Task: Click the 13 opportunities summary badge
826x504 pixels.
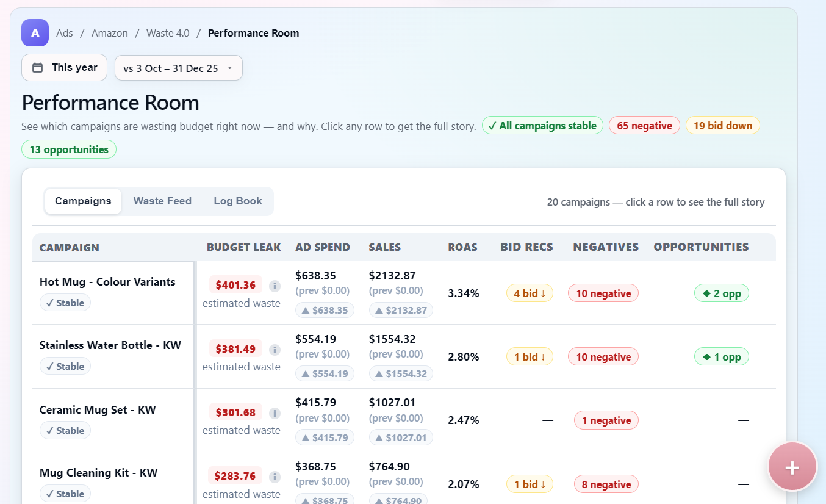Action: tap(69, 149)
